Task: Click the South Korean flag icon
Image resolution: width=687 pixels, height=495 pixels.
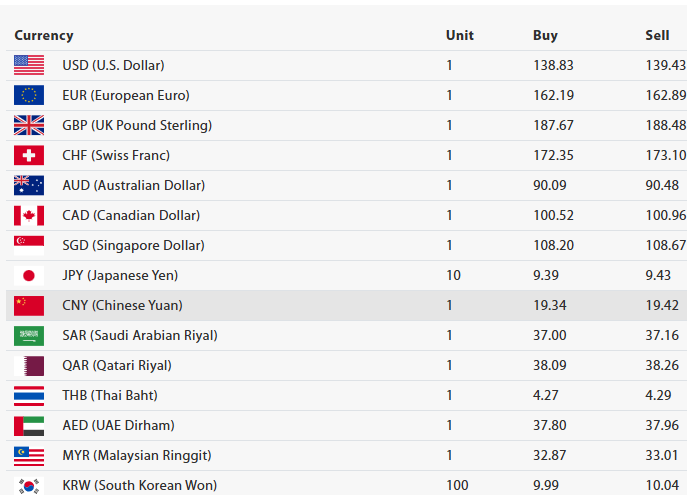Action: coord(29,485)
